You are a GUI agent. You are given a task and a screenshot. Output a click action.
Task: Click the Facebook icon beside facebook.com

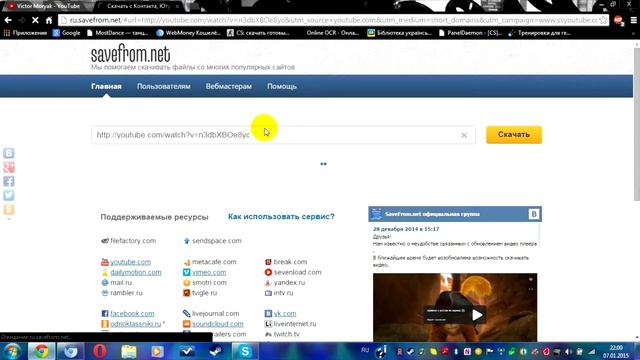[105, 313]
